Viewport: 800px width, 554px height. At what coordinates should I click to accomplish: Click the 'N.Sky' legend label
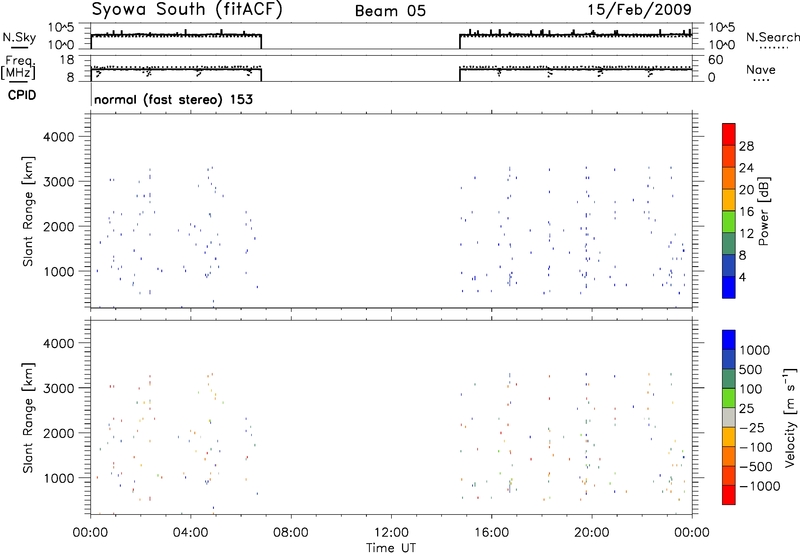coord(19,38)
